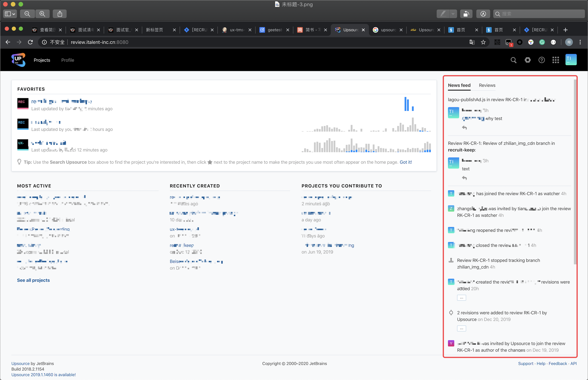
Task: Open the Upsource footer link by JetBrains
Action: pos(21,363)
